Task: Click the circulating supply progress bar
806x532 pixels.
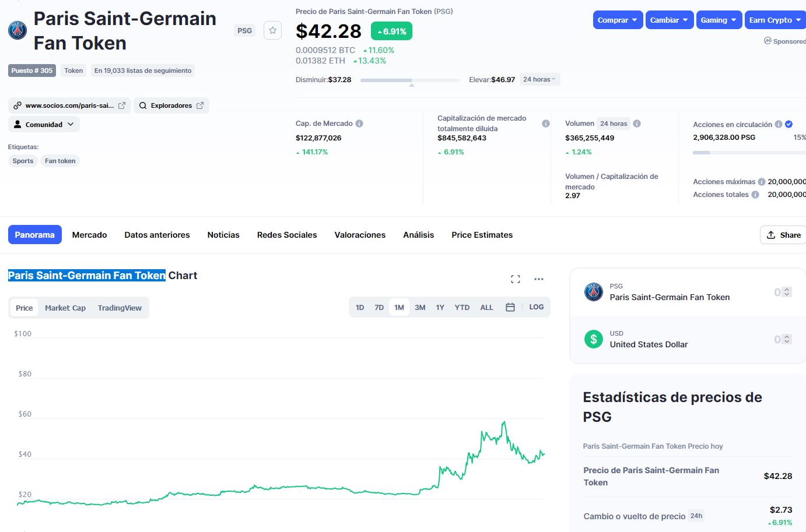Action: click(749, 153)
